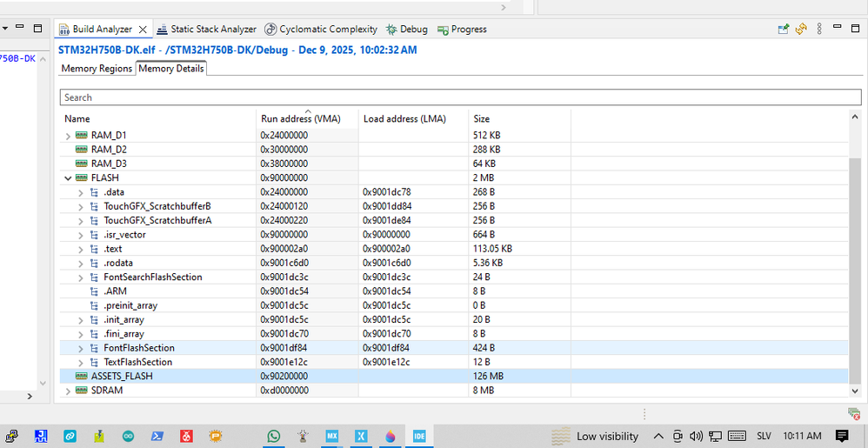Close the Build Analyzer tab
This screenshot has width=868, height=448.
(x=143, y=30)
